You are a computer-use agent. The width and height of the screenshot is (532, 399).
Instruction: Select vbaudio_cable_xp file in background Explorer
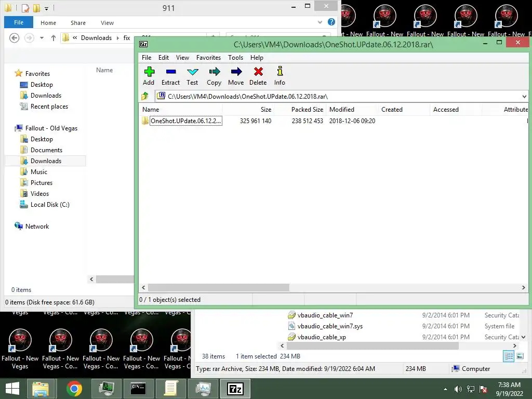click(x=321, y=337)
